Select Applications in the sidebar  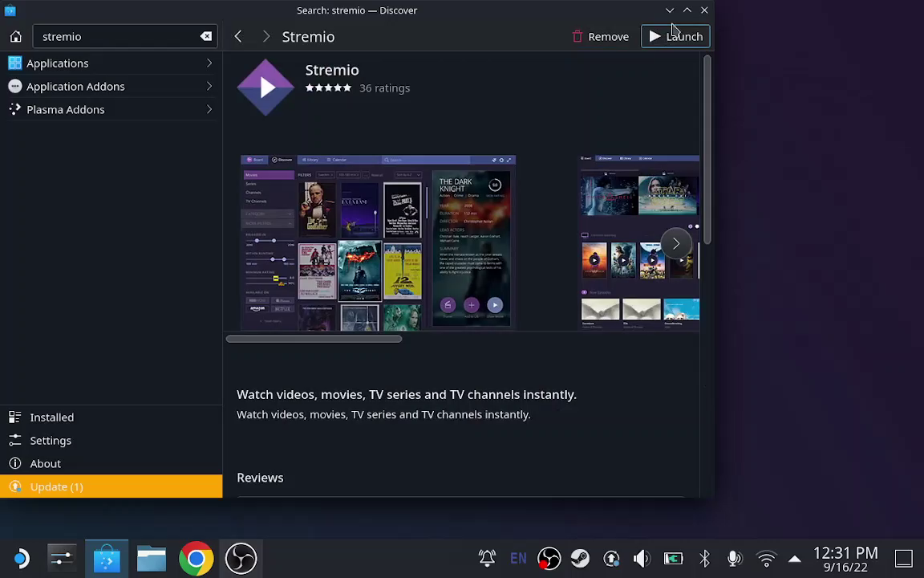[x=111, y=63]
